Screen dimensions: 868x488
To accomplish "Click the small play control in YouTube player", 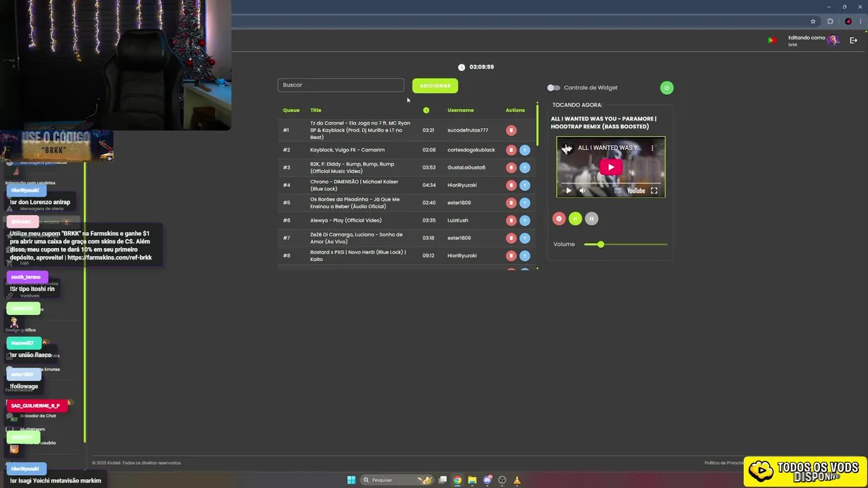I will (x=568, y=190).
